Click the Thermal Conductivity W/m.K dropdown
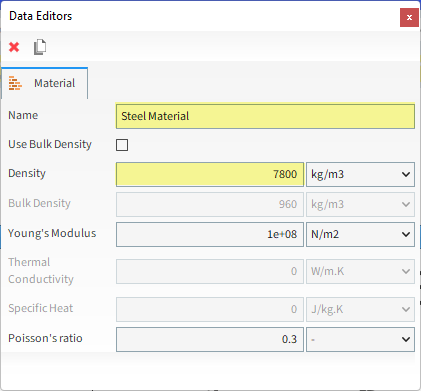The width and height of the screenshot is (421, 391). [x=360, y=271]
